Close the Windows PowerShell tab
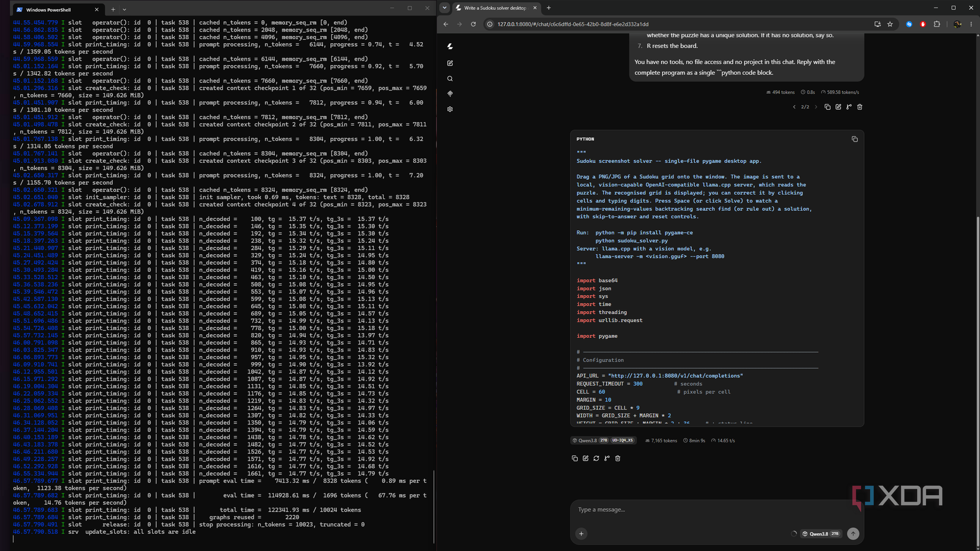The height and width of the screenshot is (551, 980). coord(97,9)
